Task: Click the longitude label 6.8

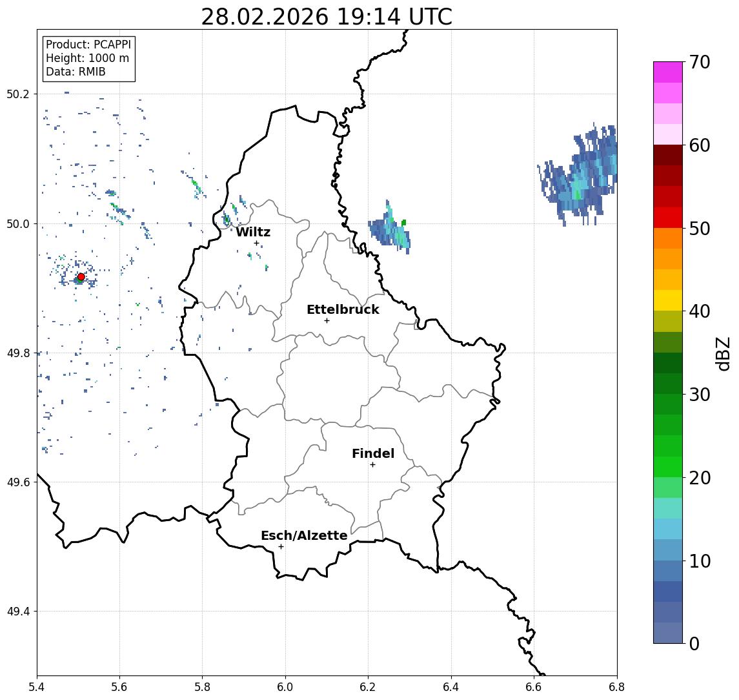Action: pos(616,687)
